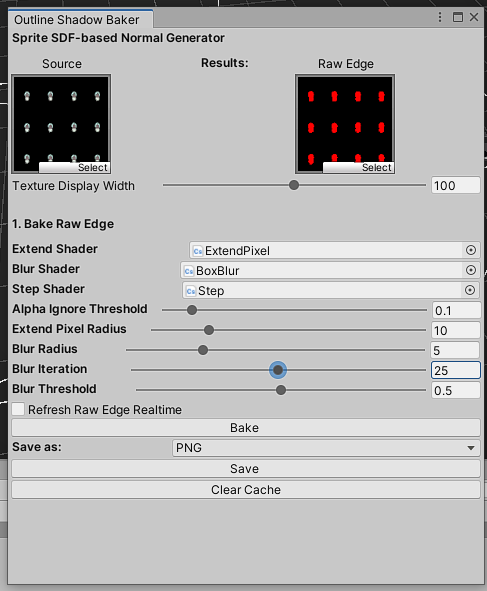Open the window options kebab menu
This screenshot has width=487, height=591.
440,17
